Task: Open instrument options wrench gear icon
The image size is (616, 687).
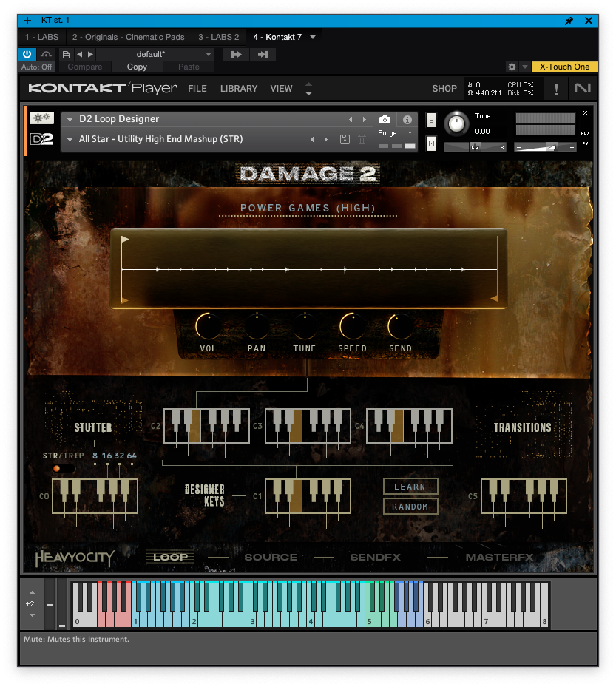Action: (41, 118)
